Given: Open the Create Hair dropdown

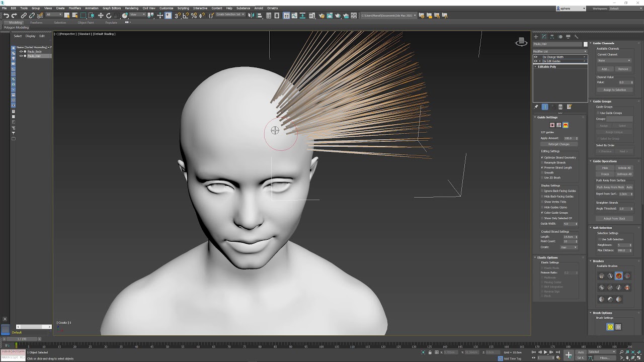Looking at the screenshot, I should 569,247.
